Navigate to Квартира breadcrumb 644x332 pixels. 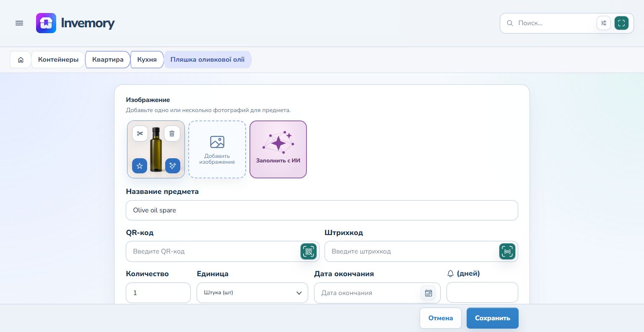tap(108, 60)
